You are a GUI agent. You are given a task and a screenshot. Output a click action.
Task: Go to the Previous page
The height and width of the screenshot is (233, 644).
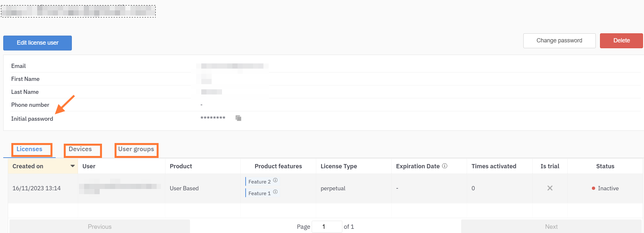100,227
